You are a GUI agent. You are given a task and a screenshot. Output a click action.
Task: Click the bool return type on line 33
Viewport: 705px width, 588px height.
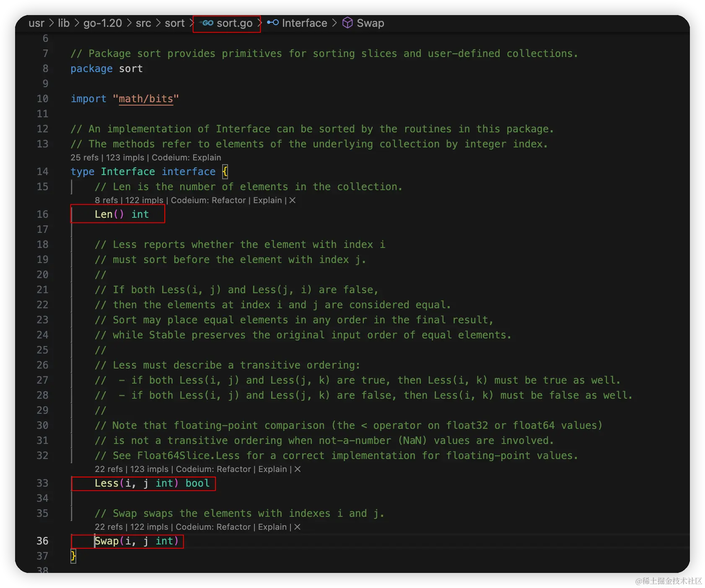(197, 483)
